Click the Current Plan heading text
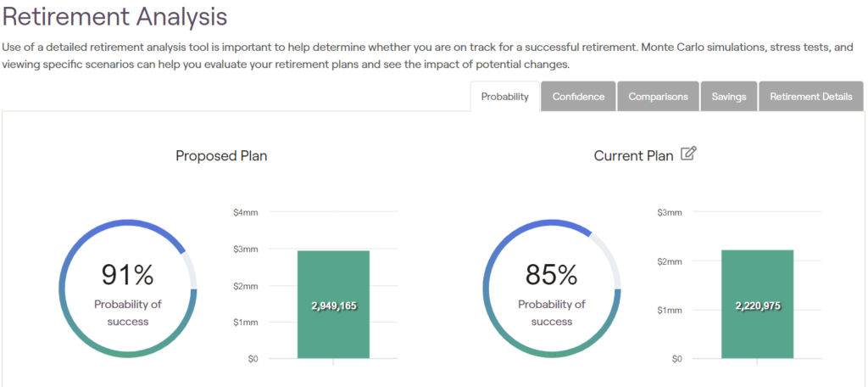Viewport: 868px width, 387px height. 633,156
